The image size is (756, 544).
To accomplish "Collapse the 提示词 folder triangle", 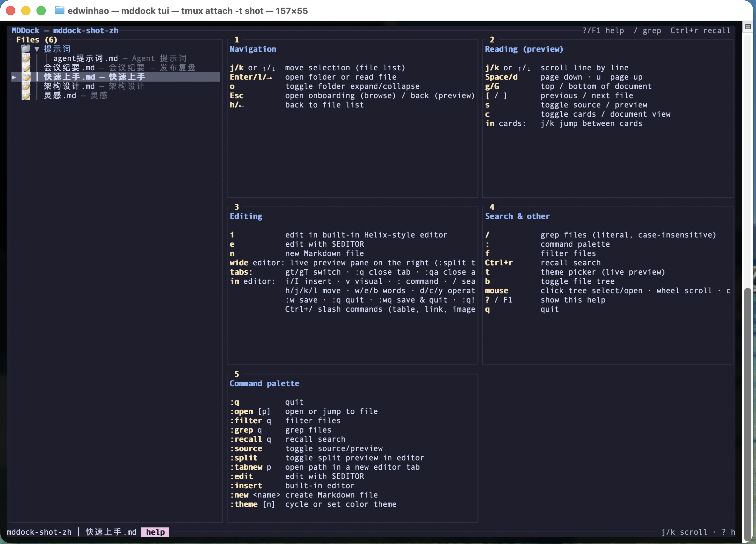I will [37, 49].
